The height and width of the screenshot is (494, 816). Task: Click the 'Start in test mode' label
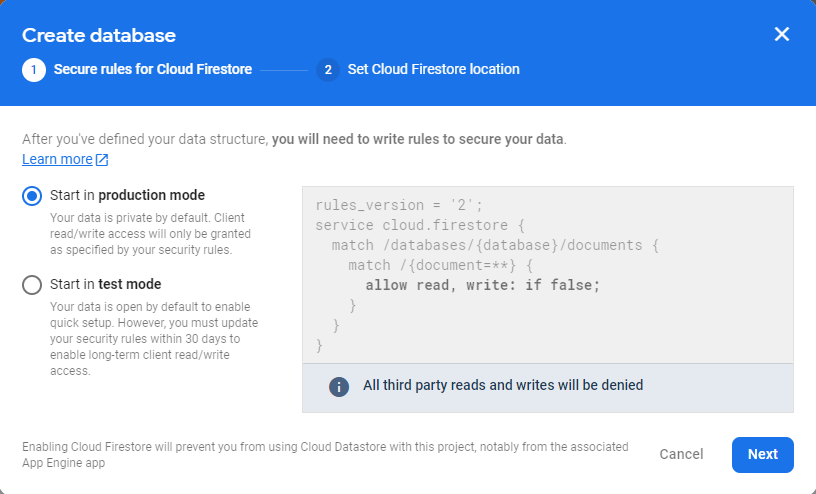tap(106, 284)
